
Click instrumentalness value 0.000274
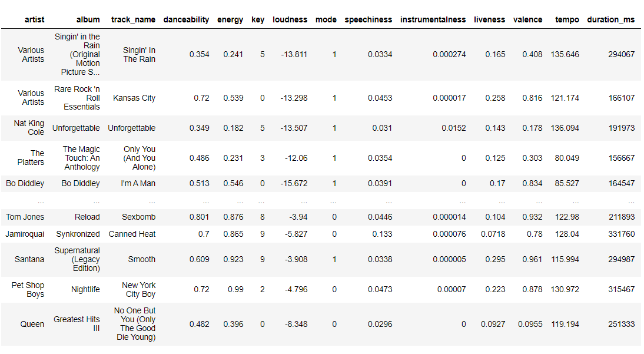tap(449, 54)
